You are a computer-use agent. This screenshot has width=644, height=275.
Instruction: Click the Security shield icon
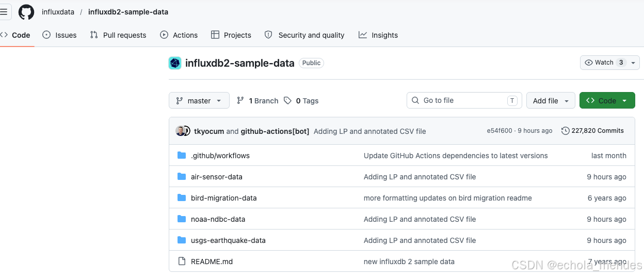268,35
